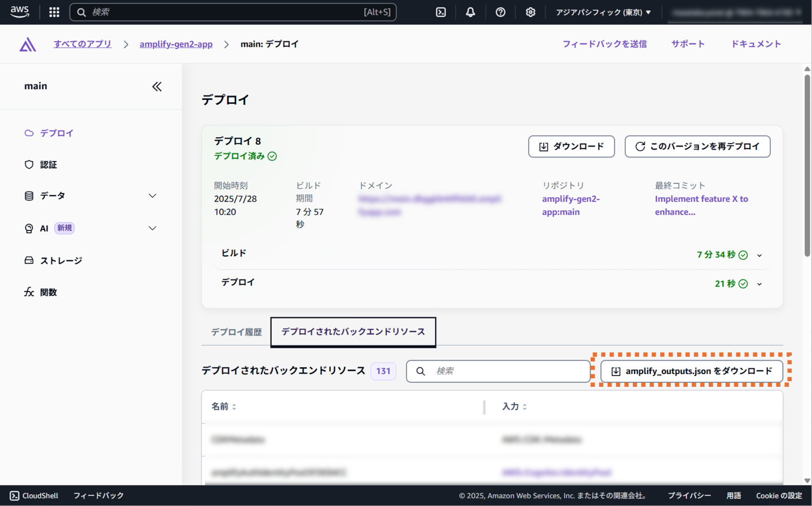Viewport: 812px width, 506px height.
Task: Open the help question mark menu
Action: tap(500, 12)
